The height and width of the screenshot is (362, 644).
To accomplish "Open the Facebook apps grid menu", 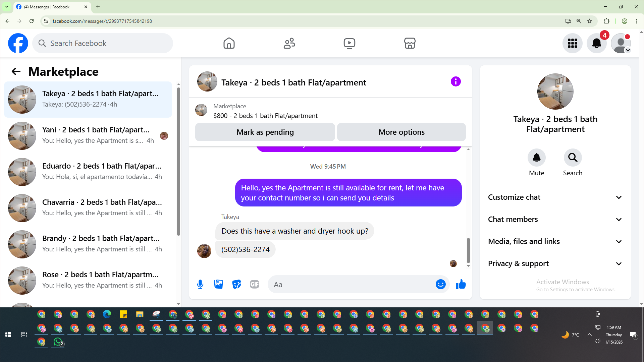I will coord(572,43).
